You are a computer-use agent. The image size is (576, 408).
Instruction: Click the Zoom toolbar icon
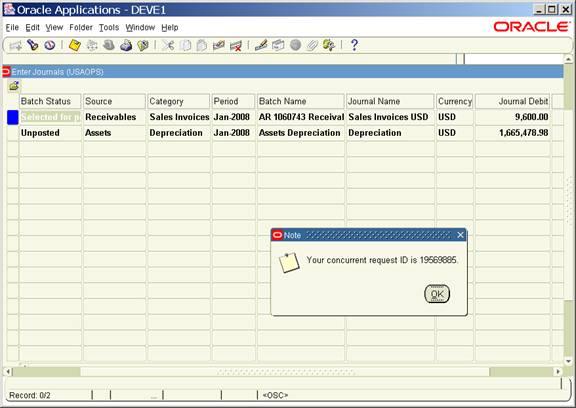point(278,46)
